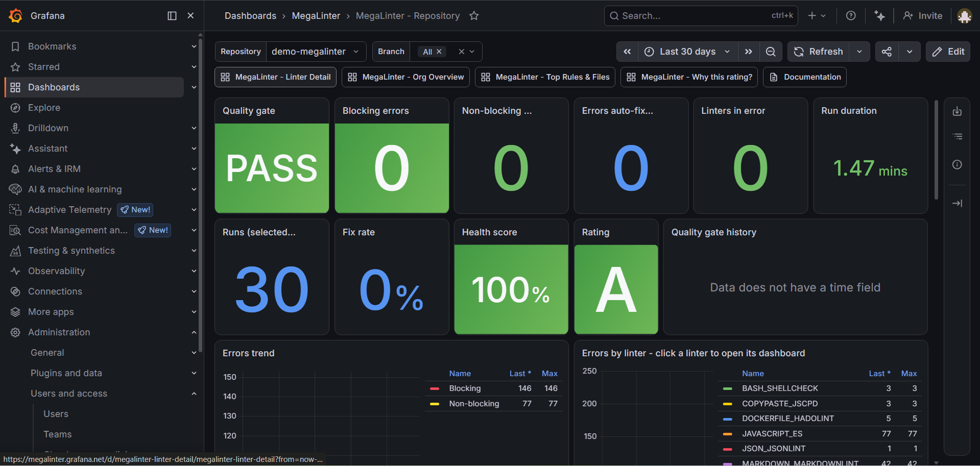Click the Refresh button
This screenshot has width=980, height=466.
coord(819,52)
